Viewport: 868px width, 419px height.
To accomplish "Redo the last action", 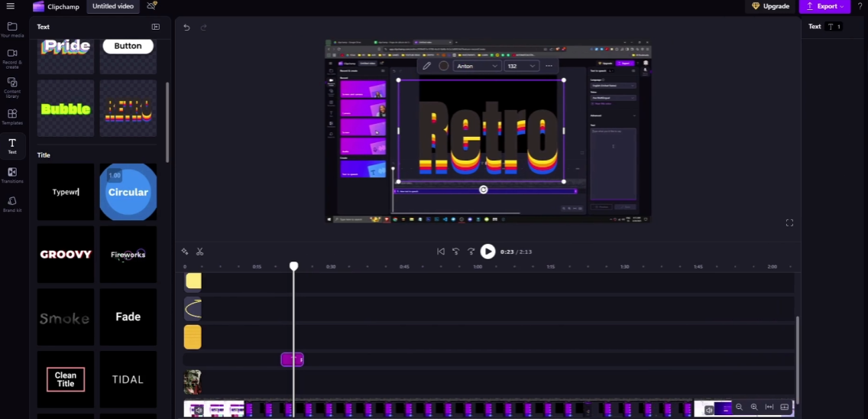I will point(203,28).
